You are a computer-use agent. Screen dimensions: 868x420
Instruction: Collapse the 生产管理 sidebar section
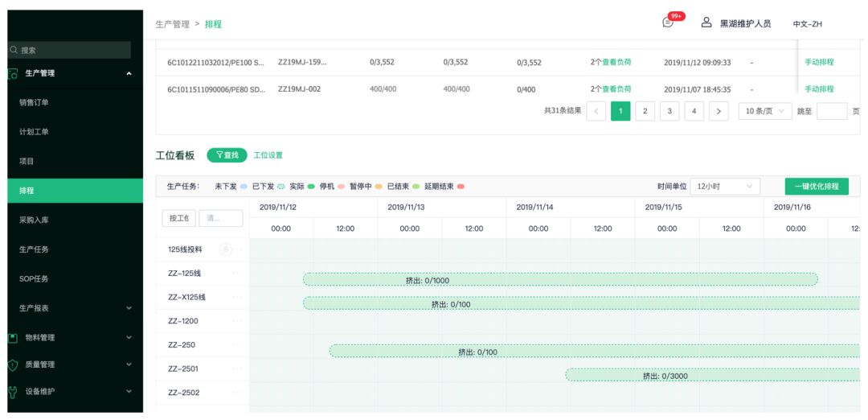pos(129,74)
